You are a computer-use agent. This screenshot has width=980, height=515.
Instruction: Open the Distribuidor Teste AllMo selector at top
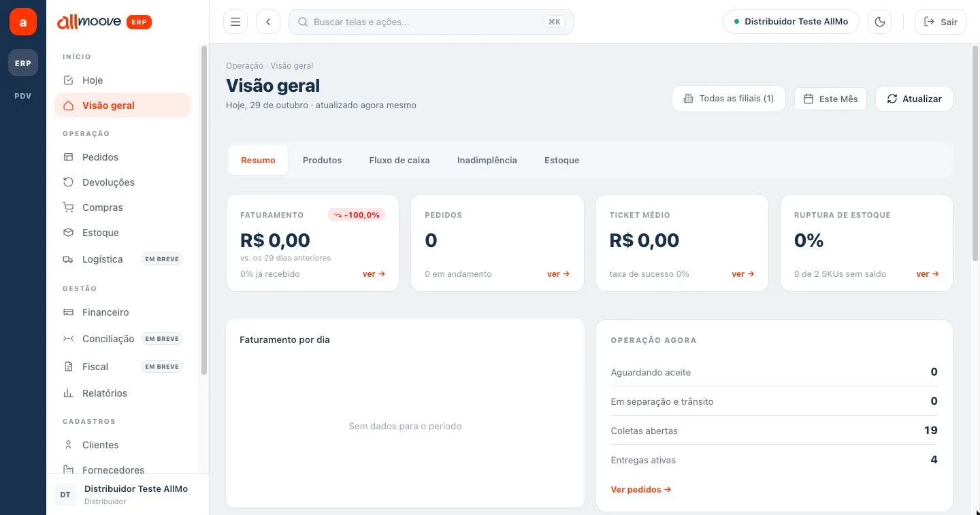(x=791, y=22)
